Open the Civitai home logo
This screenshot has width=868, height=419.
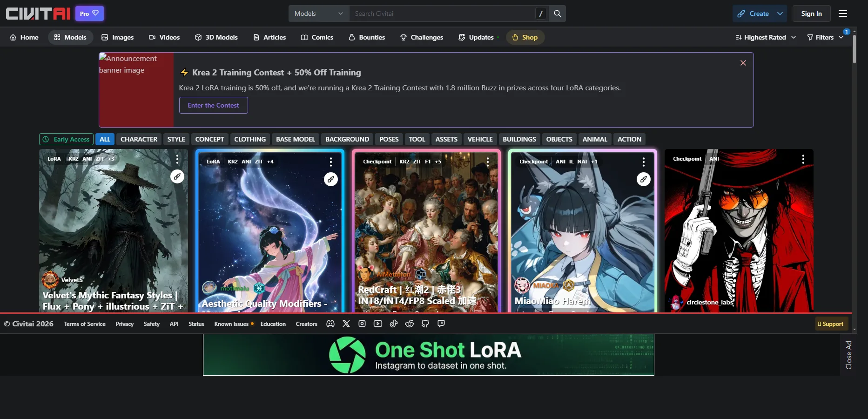pyautogui.click(x=38, y=14)
